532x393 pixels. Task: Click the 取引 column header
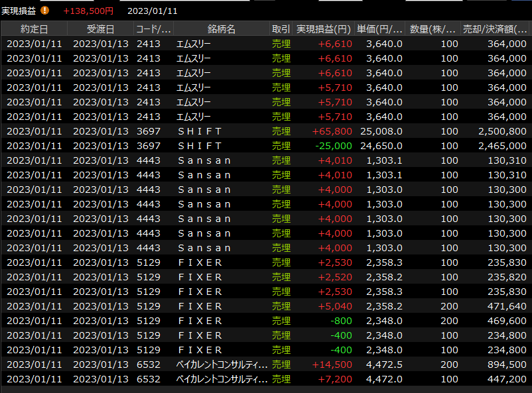(281, 29)
